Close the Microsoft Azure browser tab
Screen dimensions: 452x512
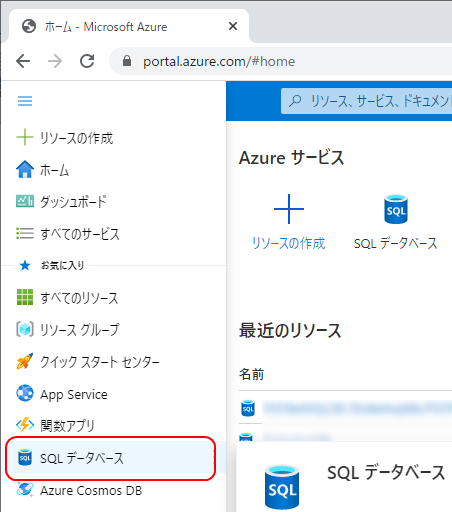coord(233,26)
